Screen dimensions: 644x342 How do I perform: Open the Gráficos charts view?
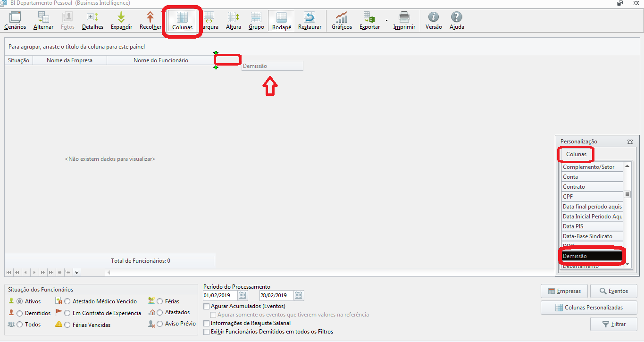[342, 21]
